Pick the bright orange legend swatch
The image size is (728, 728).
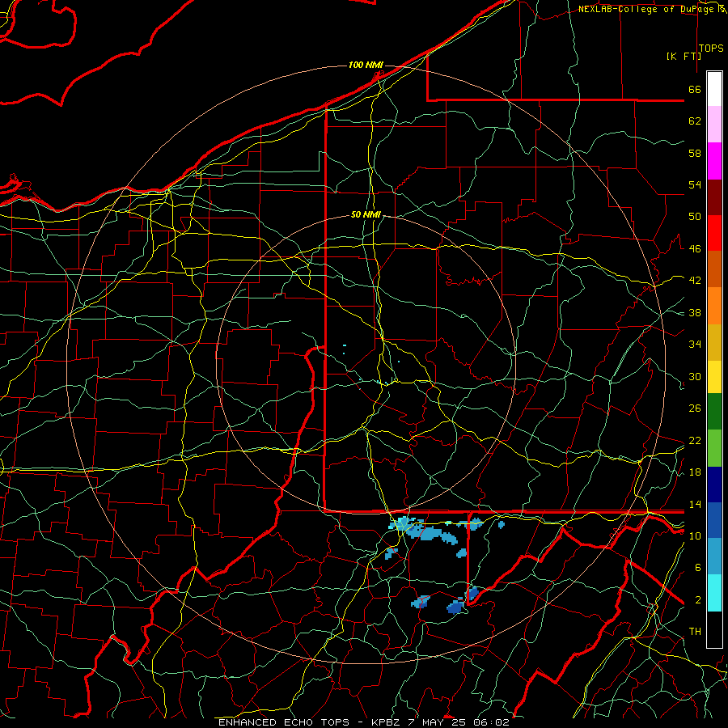pos(714,306)
